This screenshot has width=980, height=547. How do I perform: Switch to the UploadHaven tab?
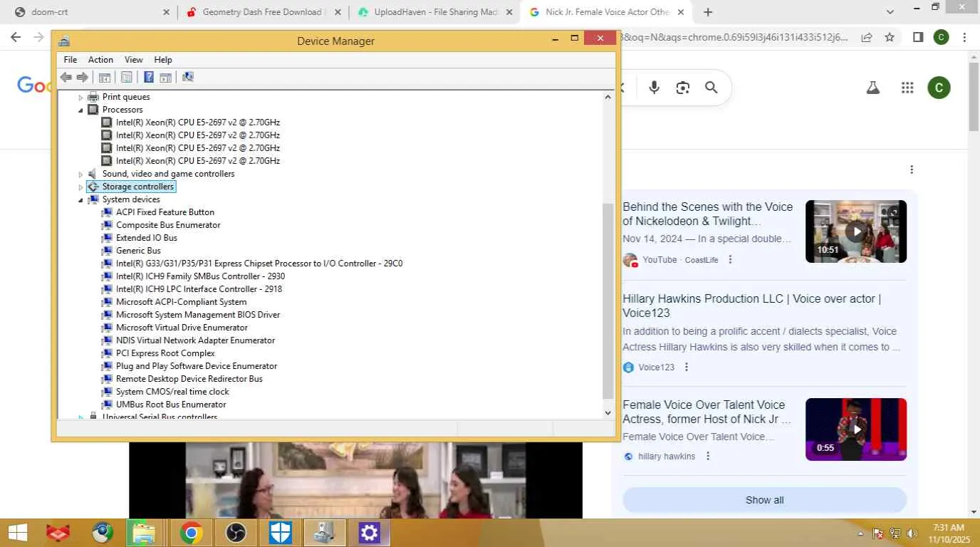click(x=434, y=12)
